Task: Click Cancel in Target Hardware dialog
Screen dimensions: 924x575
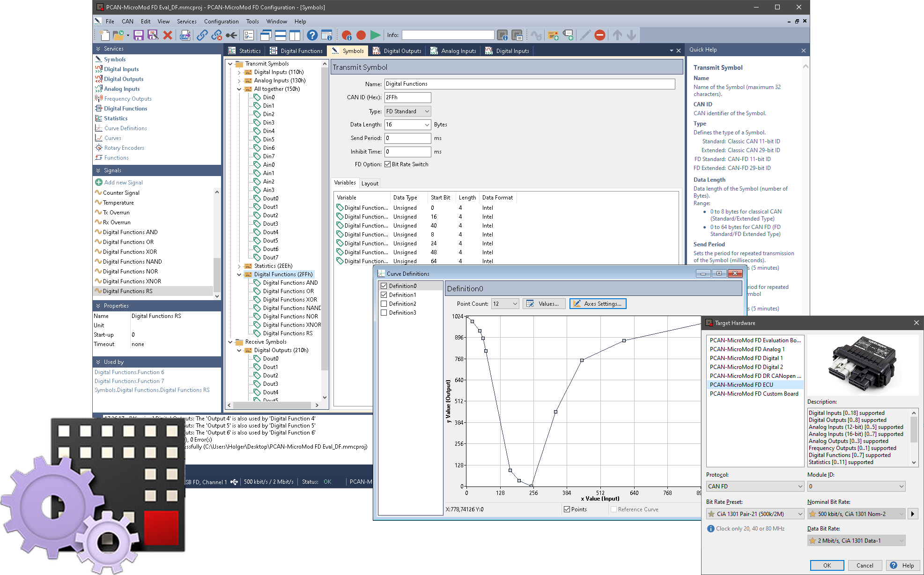Action: coord(865,566)
